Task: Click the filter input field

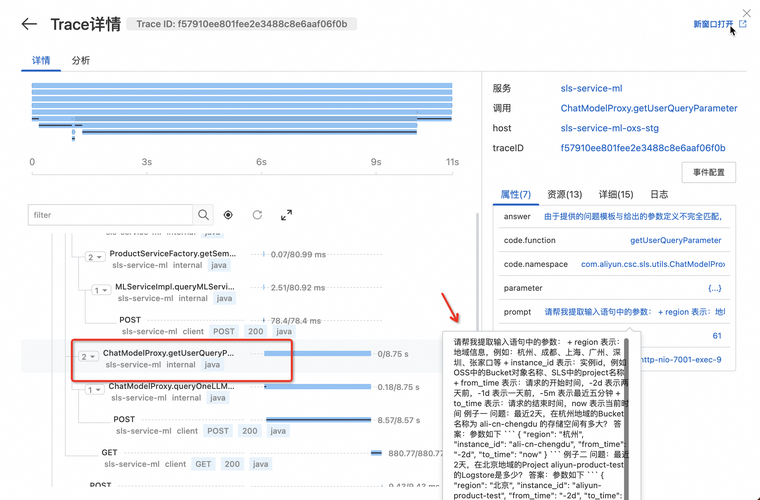Action: [111, 215]
